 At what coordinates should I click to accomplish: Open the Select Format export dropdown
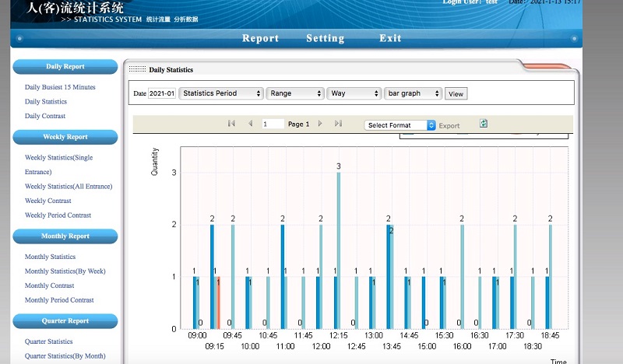399,125
